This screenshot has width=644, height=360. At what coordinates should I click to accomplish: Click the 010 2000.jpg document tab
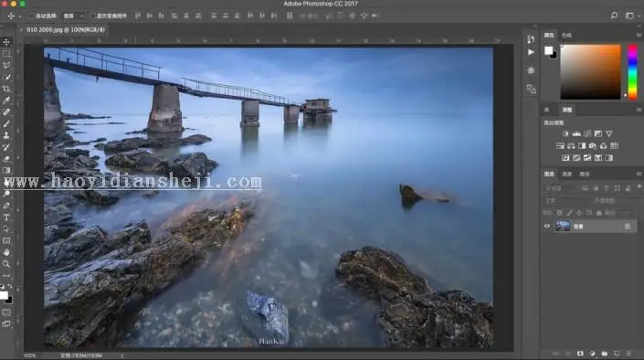[66, 29]
